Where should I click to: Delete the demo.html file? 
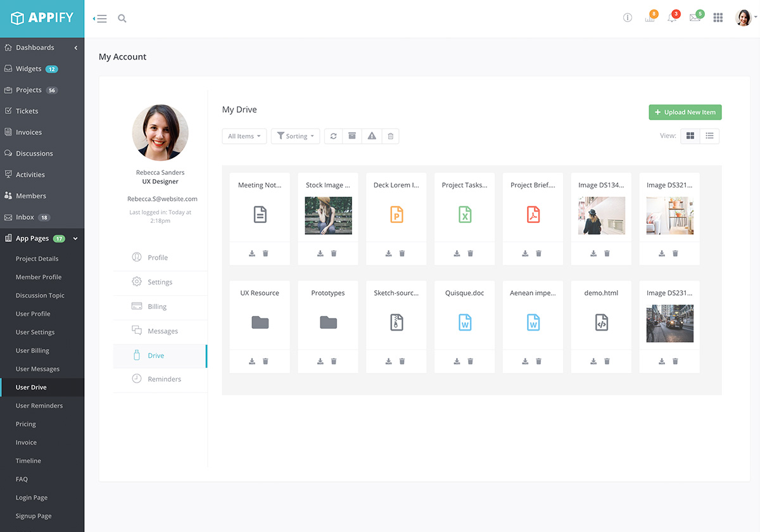tap(607, 361)
